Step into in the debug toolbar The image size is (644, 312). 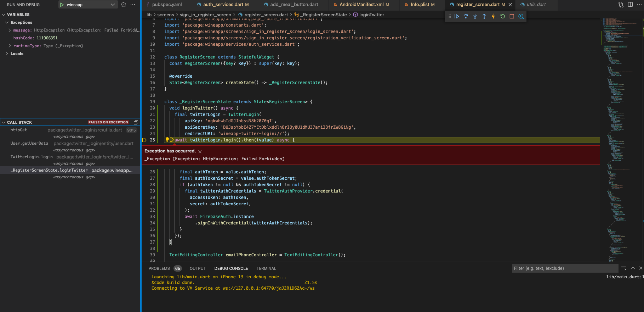pyautogui.click(x=475, y=16)
